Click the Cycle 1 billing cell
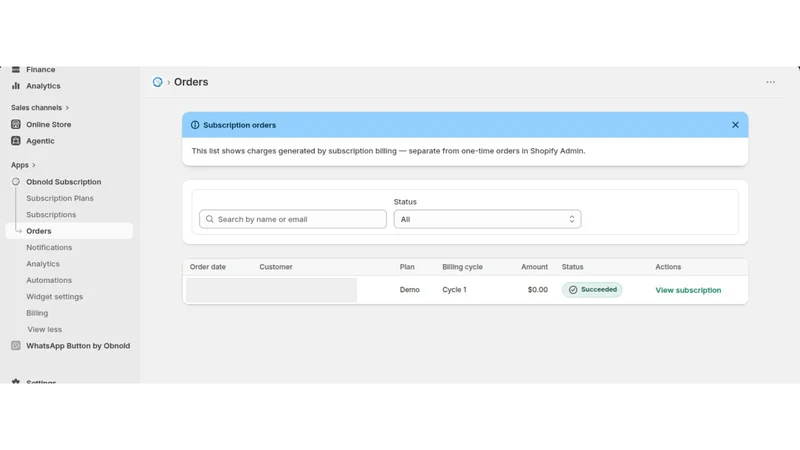This screenshot has width=800, height=450. pyautogui.click(x=454, y=290)
